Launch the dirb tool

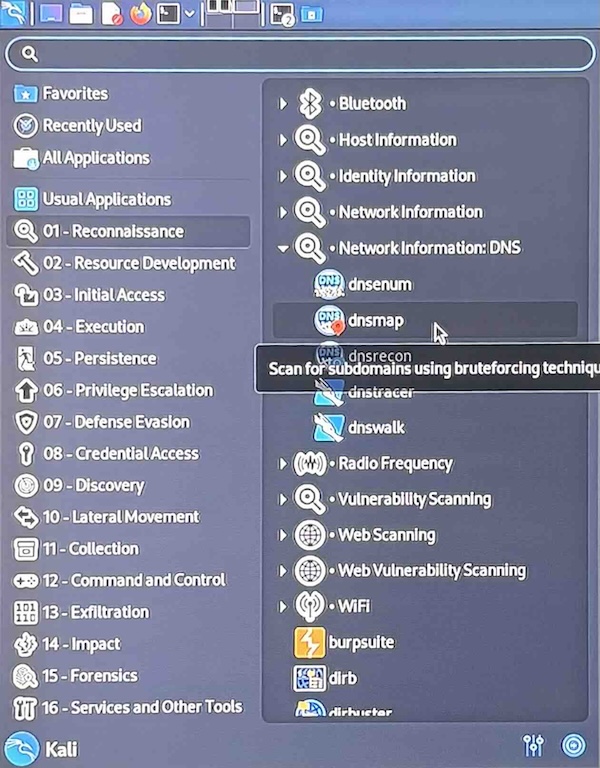[x=342, y=677]
